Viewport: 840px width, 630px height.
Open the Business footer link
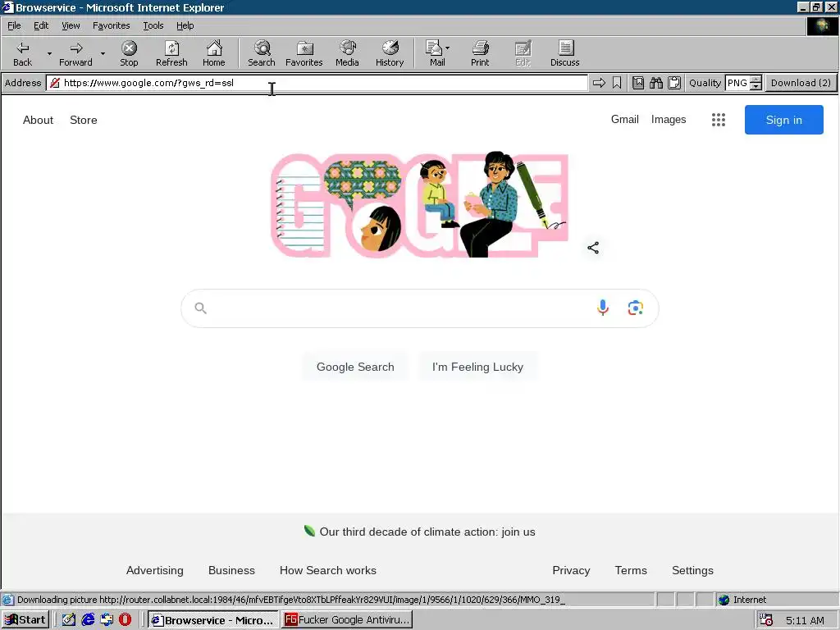(231, 571)
